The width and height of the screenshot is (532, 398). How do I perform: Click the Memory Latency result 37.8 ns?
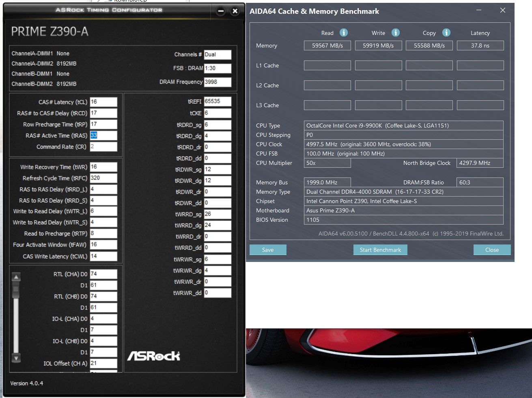480,45
